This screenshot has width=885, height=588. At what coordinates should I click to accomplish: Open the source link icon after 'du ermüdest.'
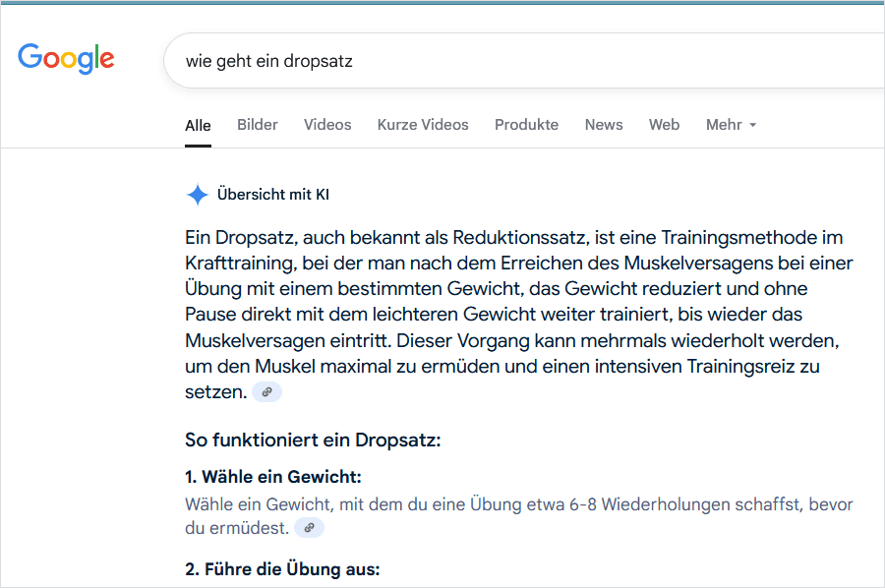[310, 528]
